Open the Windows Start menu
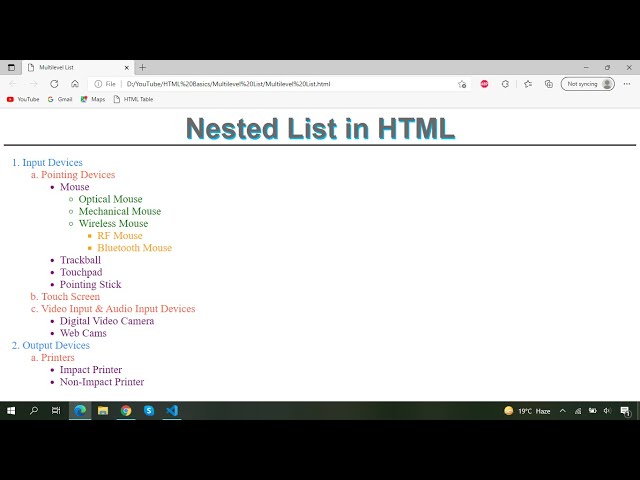This screenshot has height=480, width=640. pyautogui.click(x=11, y=411)
